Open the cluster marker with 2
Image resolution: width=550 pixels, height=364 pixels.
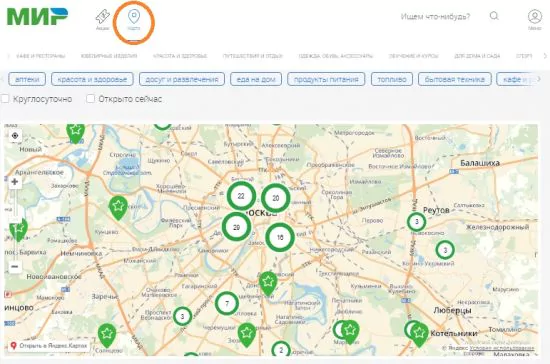[281, 350]
